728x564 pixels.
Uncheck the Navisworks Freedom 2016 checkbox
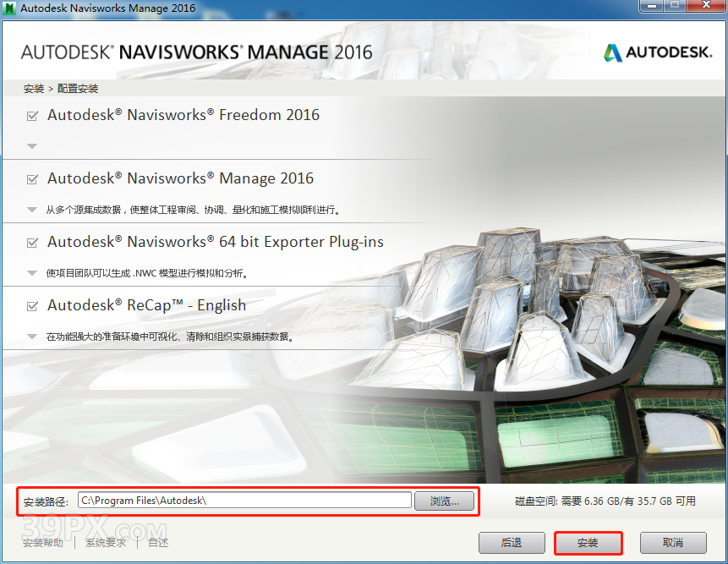pyautogui.click(x=33, y=116)
